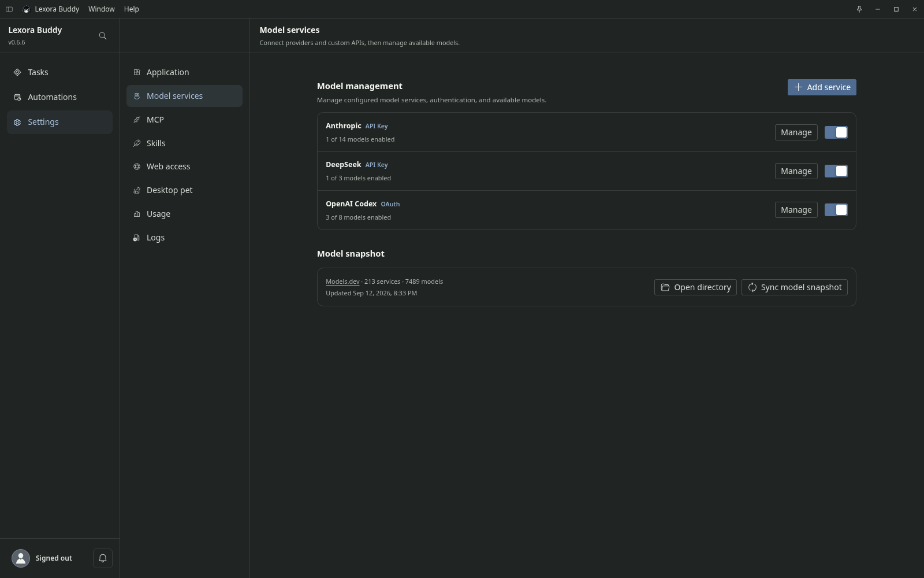Open Application settings tab
The width and height of the screenshot is (924, 578).
(x=184, y=72)
